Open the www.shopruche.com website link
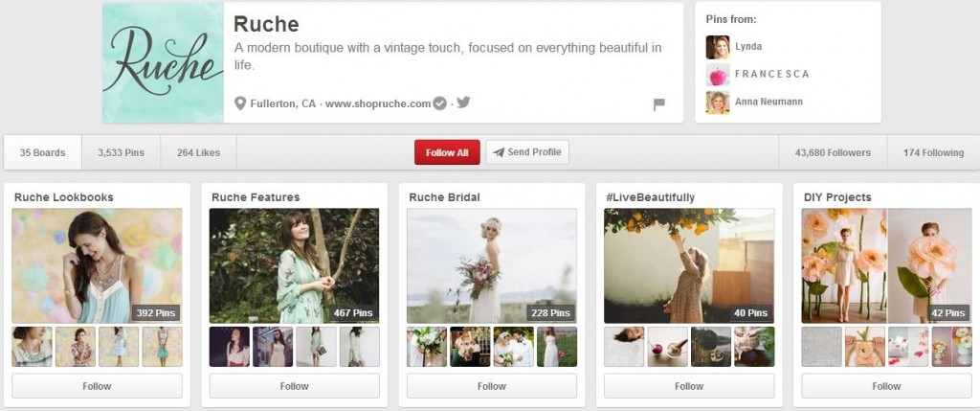Viewport: 980px width, 411px height. (378, 103)
